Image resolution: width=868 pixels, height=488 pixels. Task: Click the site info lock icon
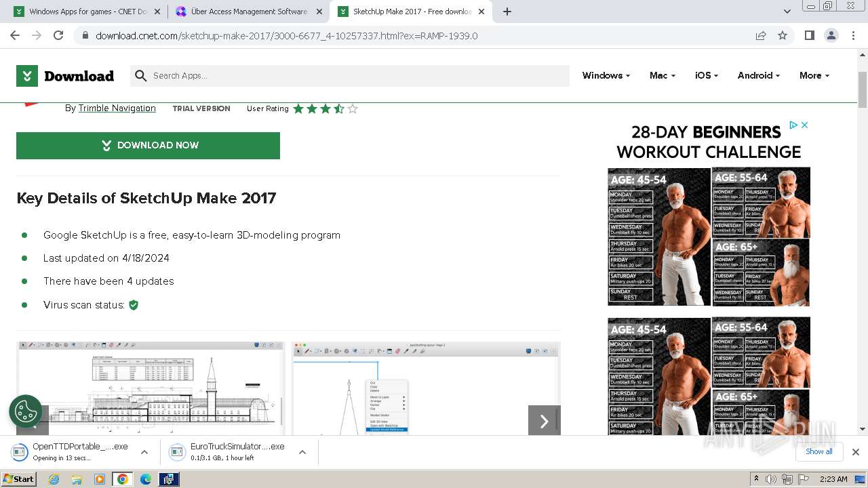[x=85, y=36]
